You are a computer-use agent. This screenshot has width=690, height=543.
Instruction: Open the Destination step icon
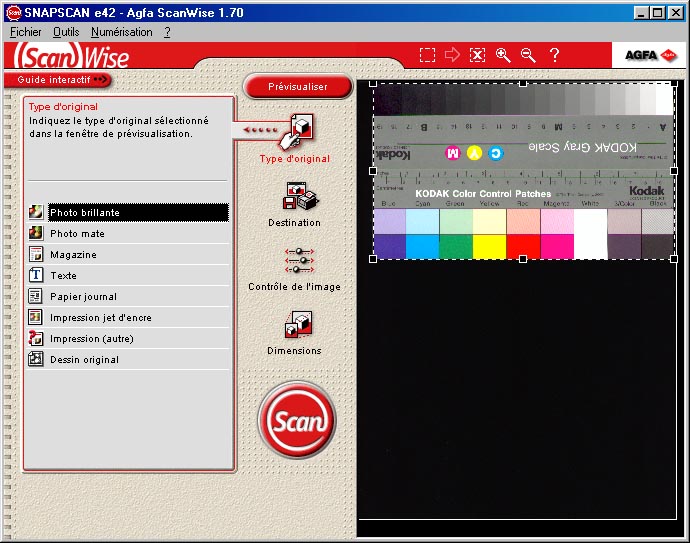tap(300, 196)
